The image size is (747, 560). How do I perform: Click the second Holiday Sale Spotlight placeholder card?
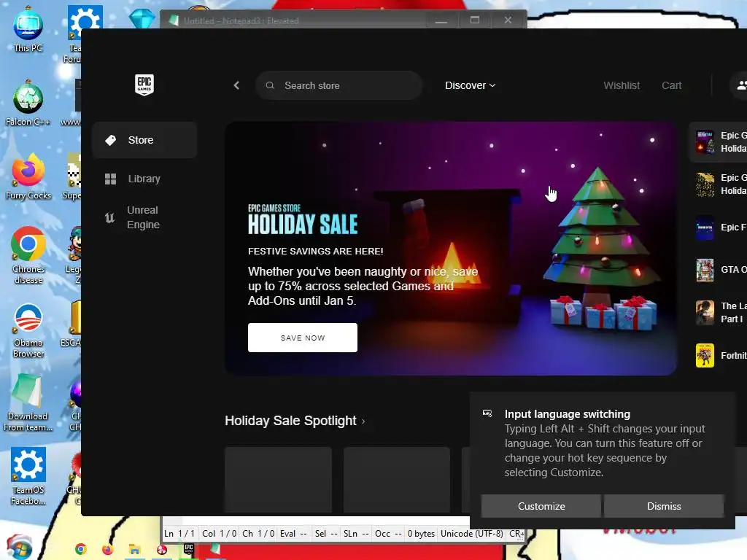[x=396, y=480]
